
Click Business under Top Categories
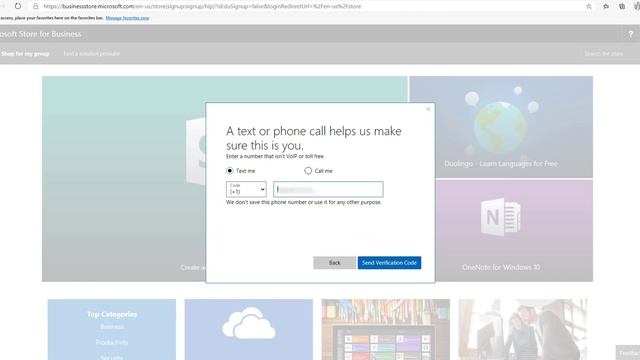tap(112, 327)
